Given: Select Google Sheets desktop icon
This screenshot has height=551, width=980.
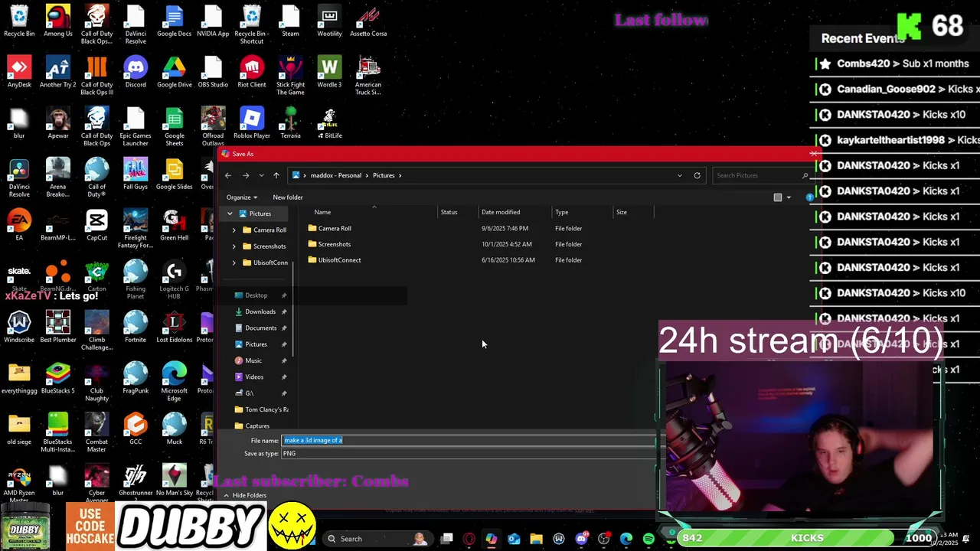Looking at the screenshot, I should pyautogui.click(x=174, y=127).
